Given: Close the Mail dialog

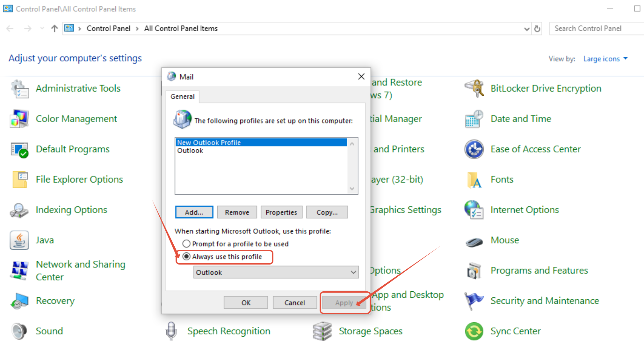Looking at the screenshot, I should click(361, 77).
